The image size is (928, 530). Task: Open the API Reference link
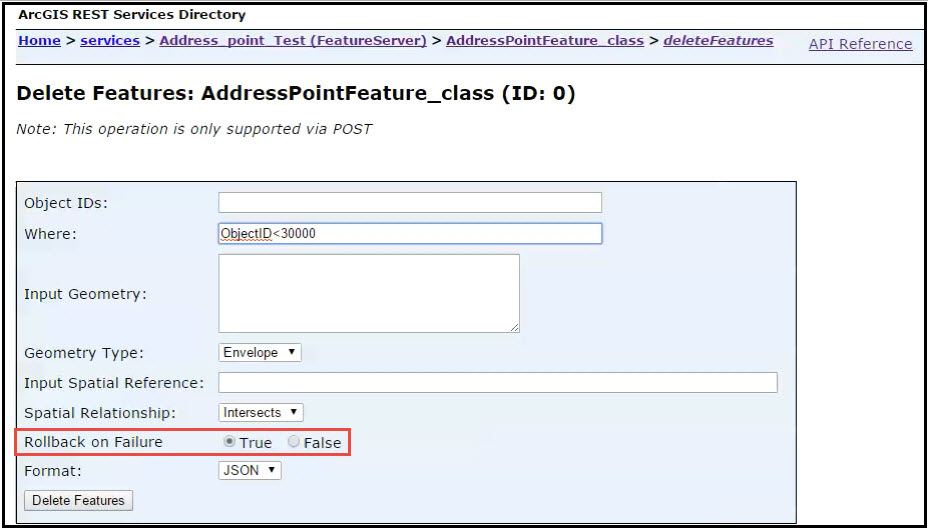861,44
